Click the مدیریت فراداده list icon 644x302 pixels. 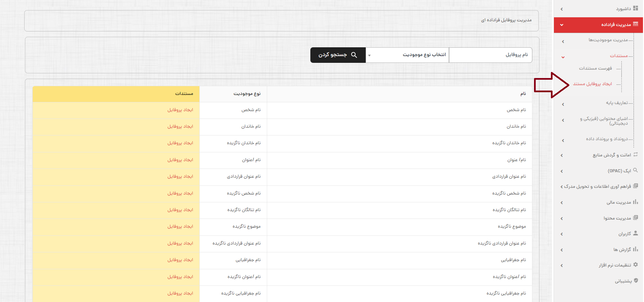point(636,24)
